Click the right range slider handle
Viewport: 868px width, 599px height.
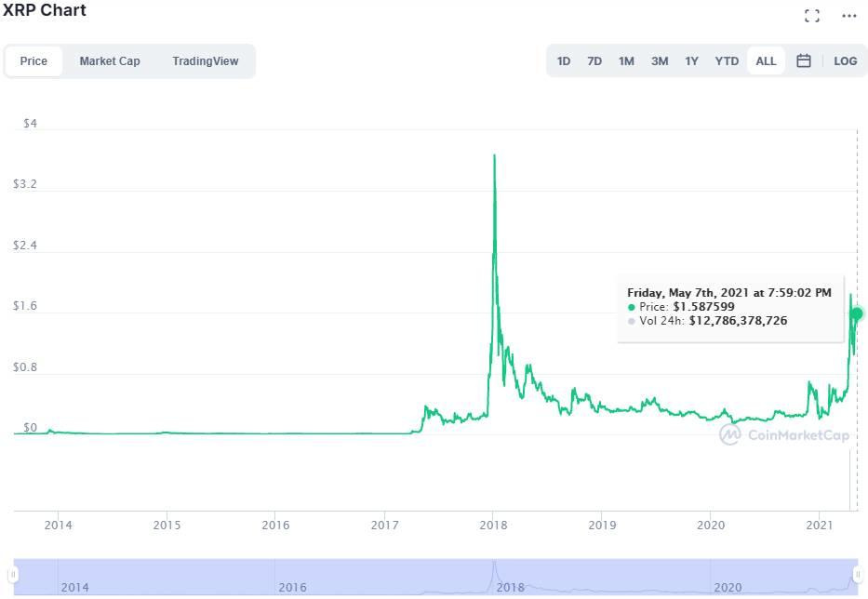857,574
